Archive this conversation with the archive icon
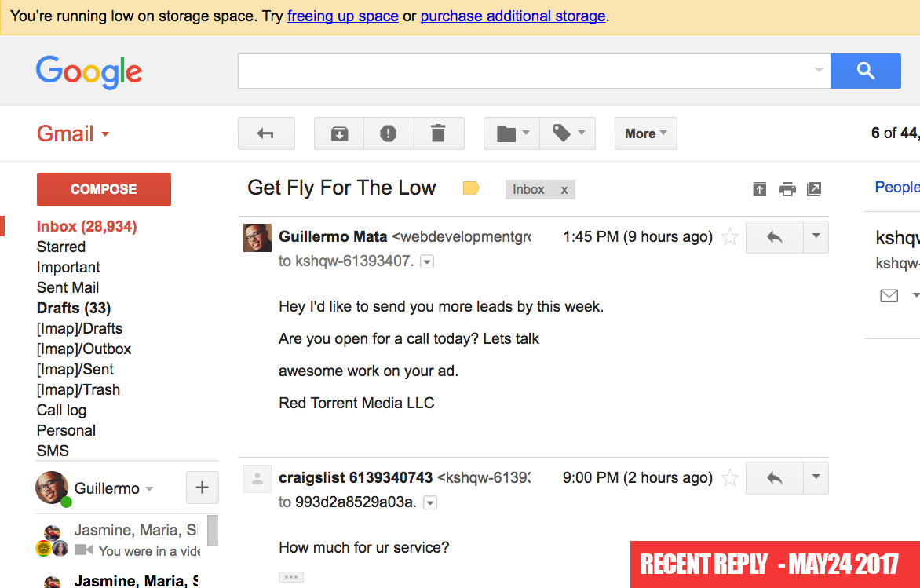 coord(339,133)
